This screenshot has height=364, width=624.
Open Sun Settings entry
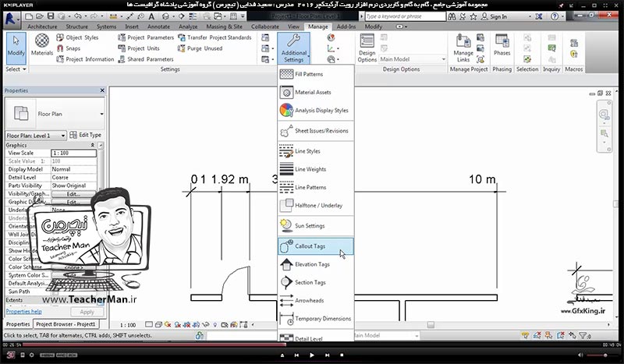point(316,225)
